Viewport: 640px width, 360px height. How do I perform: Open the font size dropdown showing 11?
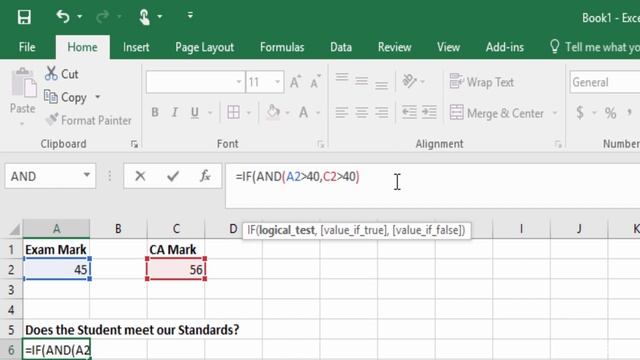coord(278,82)
